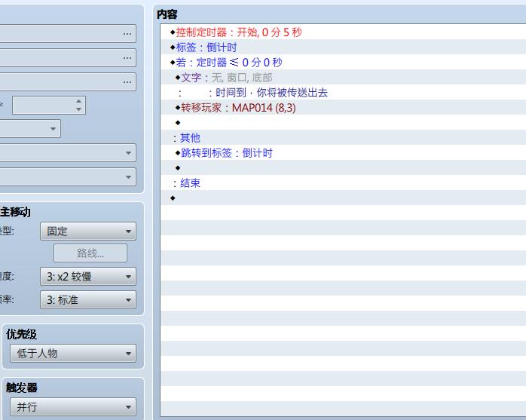Select the 结束 end branch line
526x420 pixels.
tap(343, 183)
